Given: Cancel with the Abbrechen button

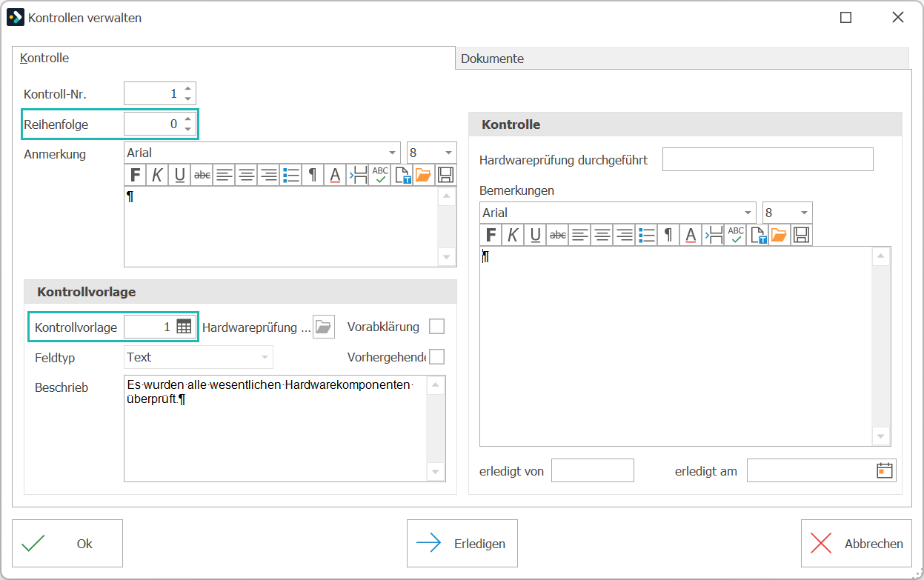Looking at the screenshot, I should [857, 544].
